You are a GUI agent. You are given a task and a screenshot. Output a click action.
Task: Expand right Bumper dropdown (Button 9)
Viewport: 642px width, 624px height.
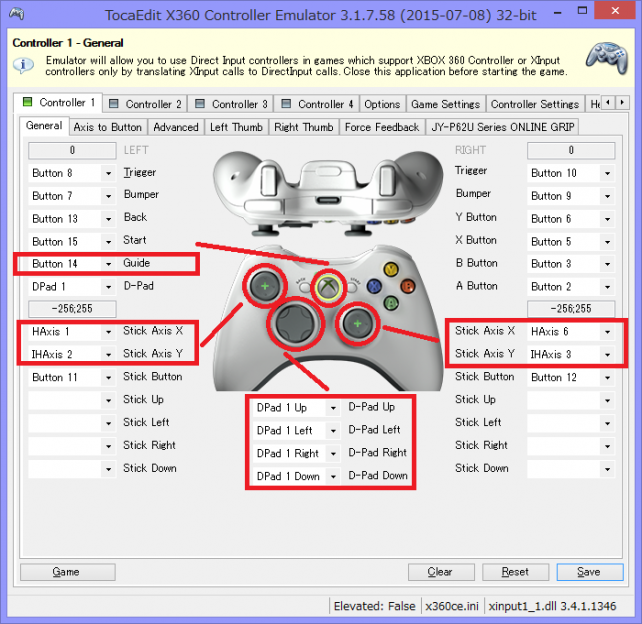[608, 196]
